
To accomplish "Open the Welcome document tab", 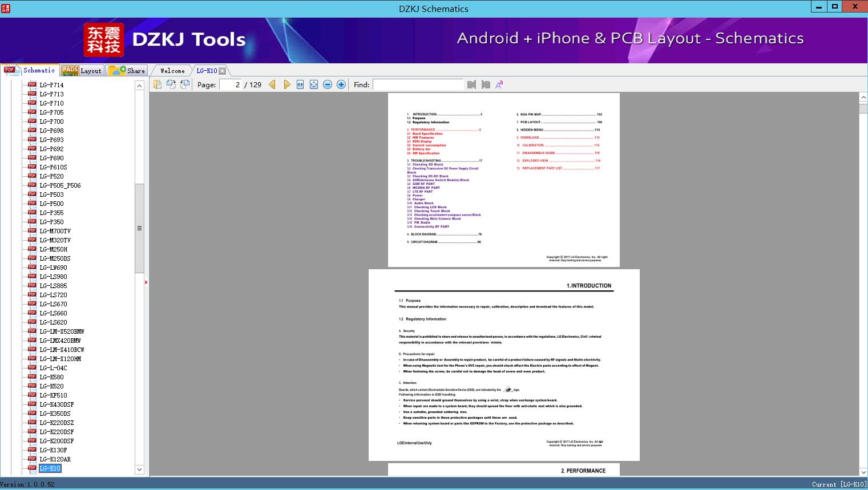I will pos(172,71).
